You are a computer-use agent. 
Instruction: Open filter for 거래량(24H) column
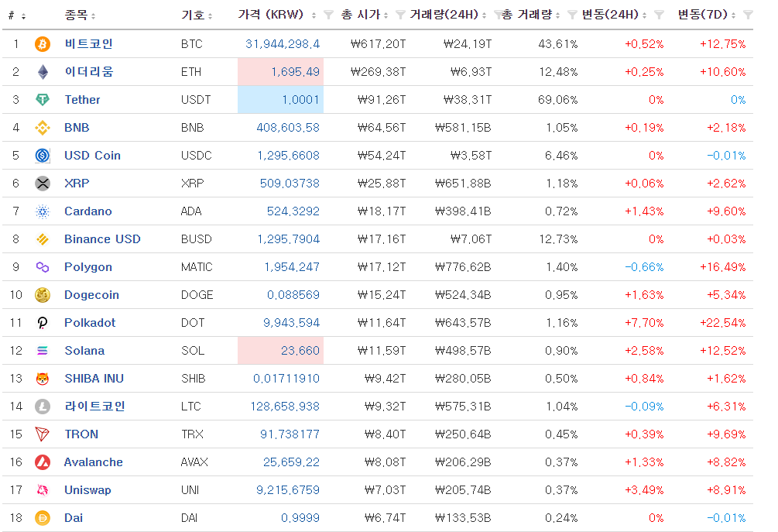point(499,15)
